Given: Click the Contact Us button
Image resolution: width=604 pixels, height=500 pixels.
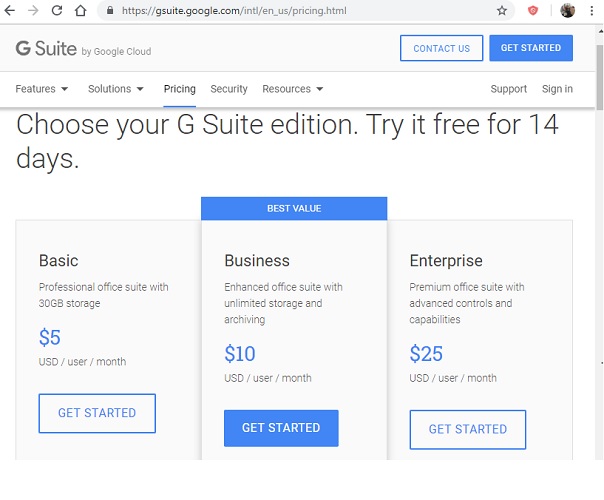Looking at the screenshot, I should click(x=441, y=48).
